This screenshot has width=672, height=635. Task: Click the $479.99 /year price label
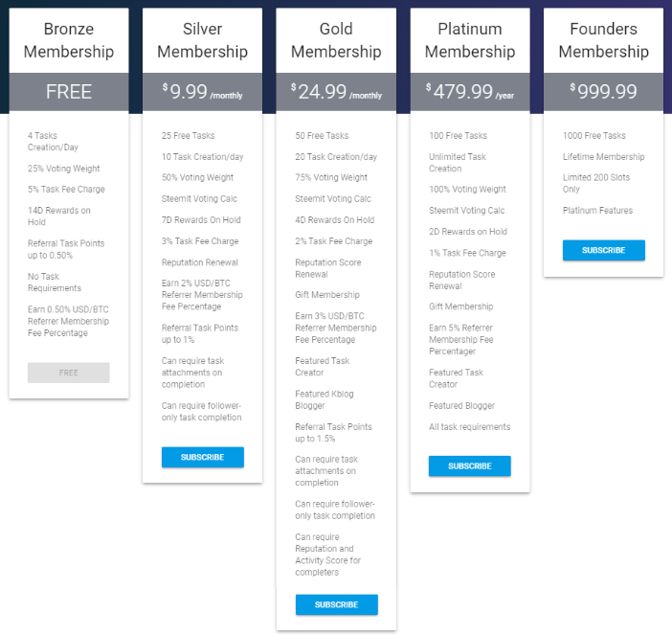469,92
